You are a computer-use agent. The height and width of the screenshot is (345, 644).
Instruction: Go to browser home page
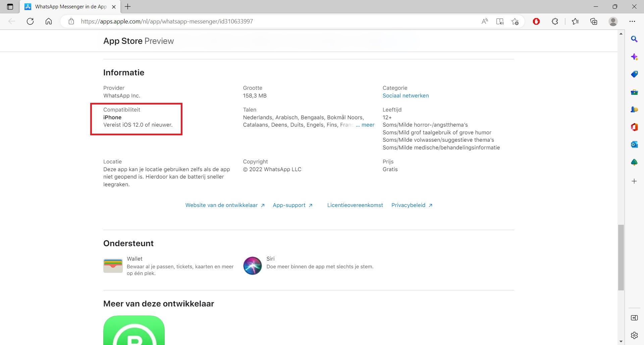(49, 21)
